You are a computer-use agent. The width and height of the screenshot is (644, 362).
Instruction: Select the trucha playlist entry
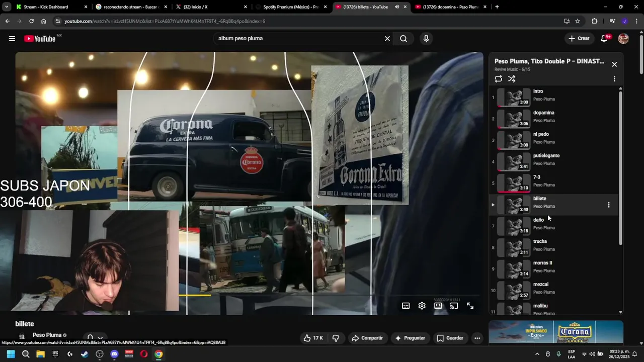pyautogui.click(x=553, y=247)
